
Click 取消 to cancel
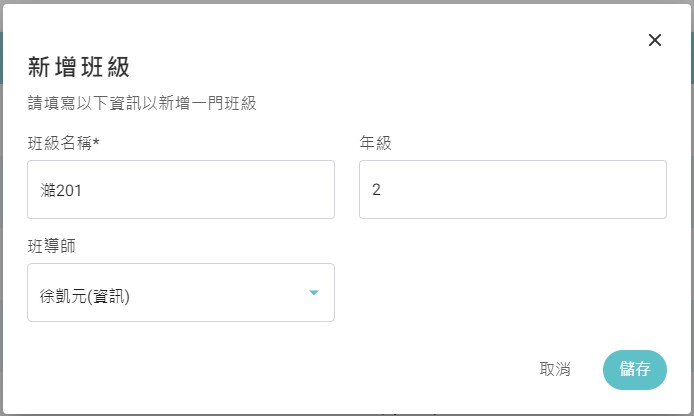(x=555, y=369)
